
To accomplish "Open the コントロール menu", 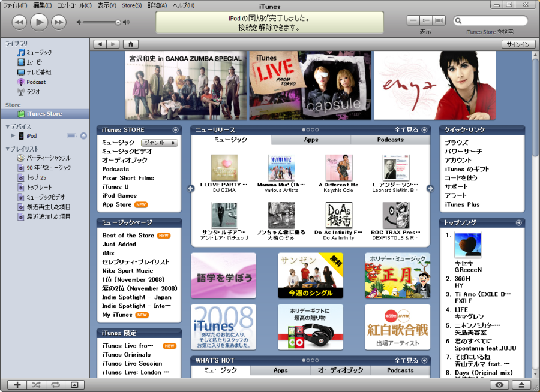I will tap(74, 5).
